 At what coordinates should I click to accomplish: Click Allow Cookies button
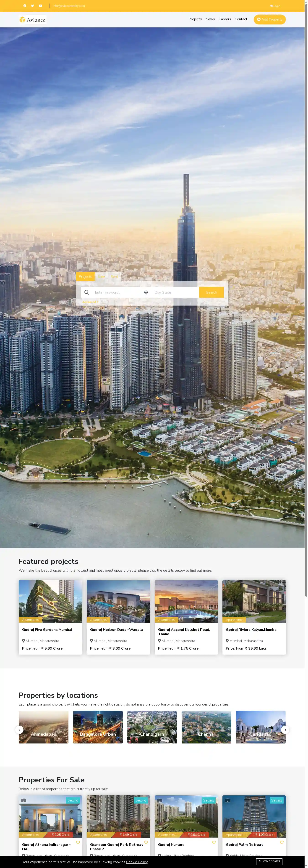[269, 862]
